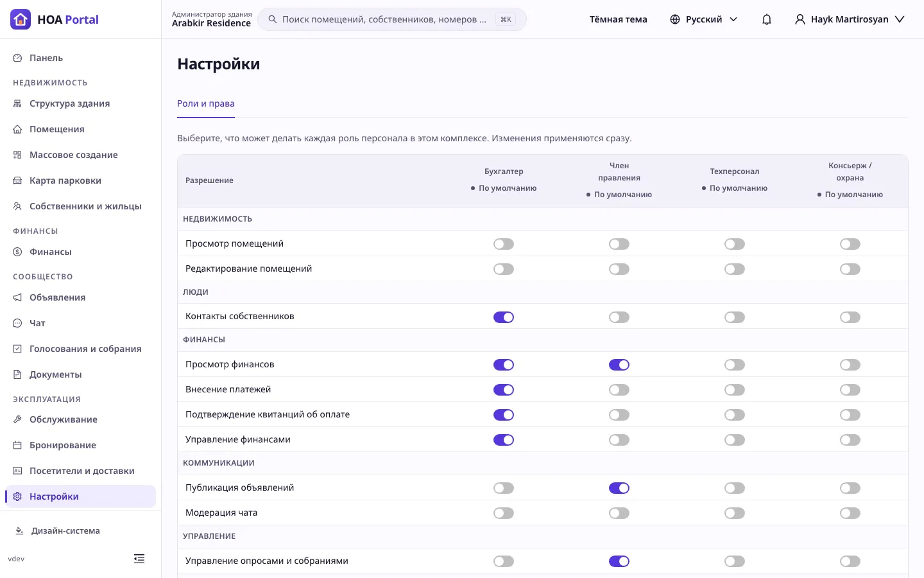Viewport: 924px width, 578px height.
Task: Click the Чат speech bubble icon
Action: click(17, 323)
